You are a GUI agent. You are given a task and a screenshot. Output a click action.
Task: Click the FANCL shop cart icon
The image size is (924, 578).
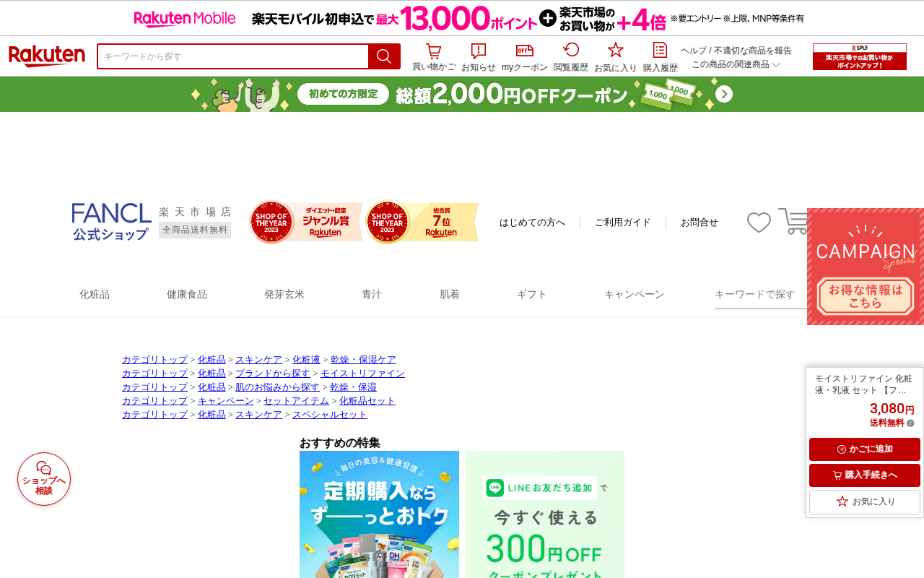(x=793, y=221)
